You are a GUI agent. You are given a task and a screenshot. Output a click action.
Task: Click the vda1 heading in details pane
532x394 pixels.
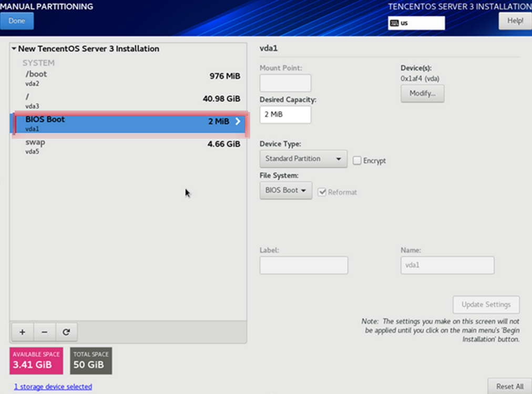[x=269, y=48]
